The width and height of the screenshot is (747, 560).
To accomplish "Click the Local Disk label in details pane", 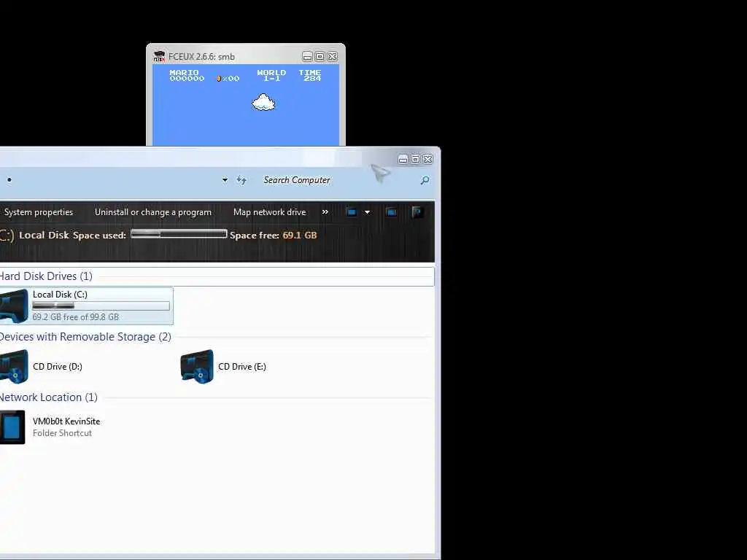I will click(44, 236).
